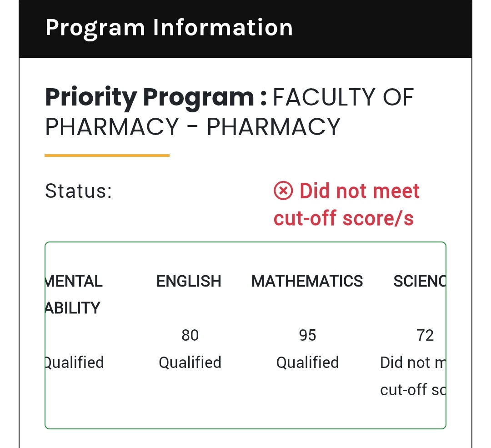Viewport: 491px width, 448px height.
Task: Select the FACULTY OF PHARMACY text
Action: [344, 97]
